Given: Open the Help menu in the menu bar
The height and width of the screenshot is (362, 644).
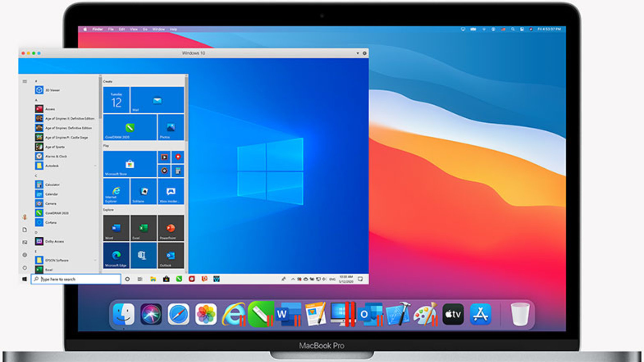Looking at the screenshot, I should (x=173, y=29).
